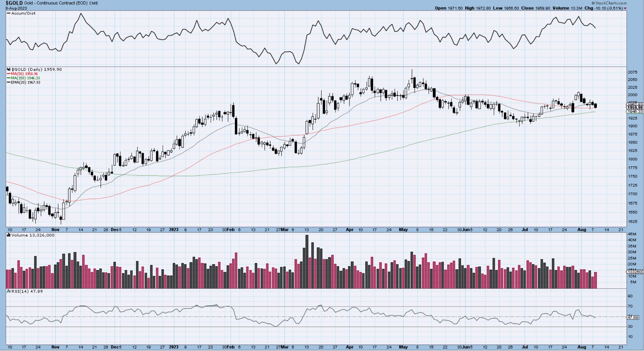Screen dimensions: 644x351
Task: Select the $GOLD ticker symbol title
Action: tap(14, 3)
